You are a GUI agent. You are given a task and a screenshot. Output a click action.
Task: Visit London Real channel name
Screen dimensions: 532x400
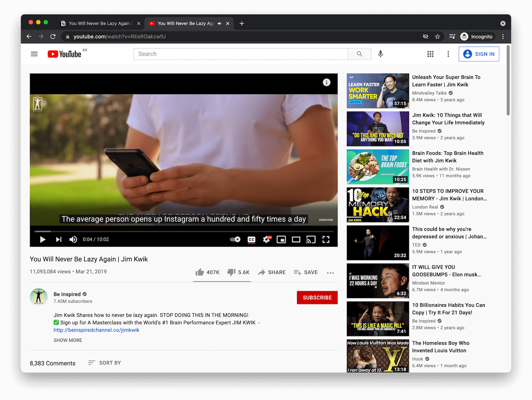pyautogui.click(x=425, y=207)
